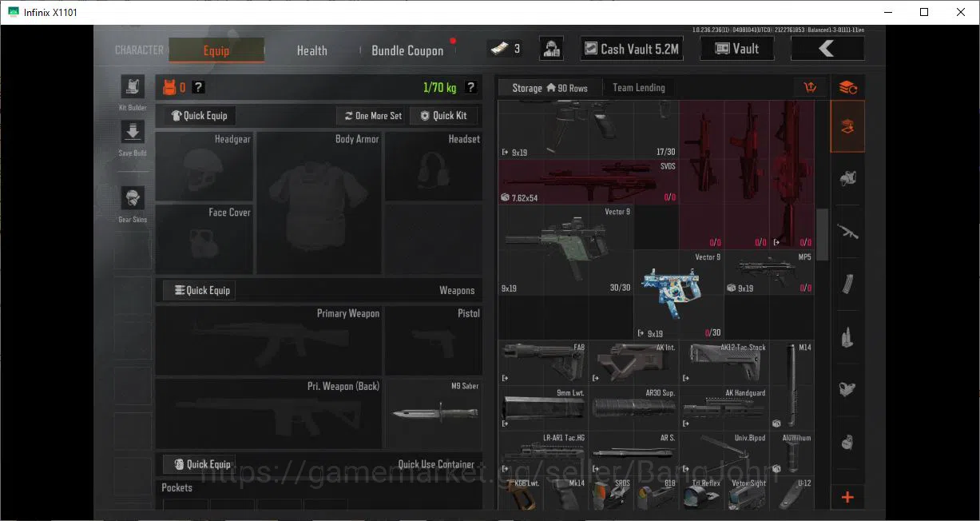Viewport: 980px width, 521px height.
Task: Select the AK Handguard item
Action: click(724, 408)
